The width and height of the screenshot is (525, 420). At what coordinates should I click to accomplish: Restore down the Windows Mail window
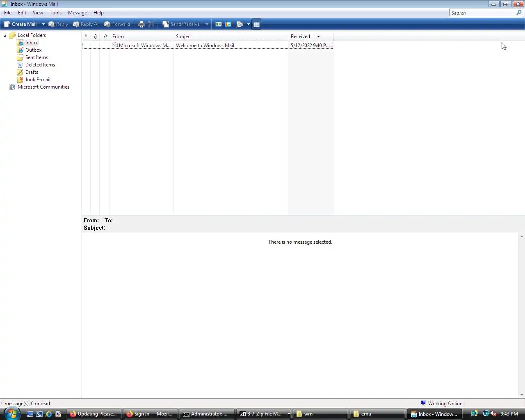[505, 4]
